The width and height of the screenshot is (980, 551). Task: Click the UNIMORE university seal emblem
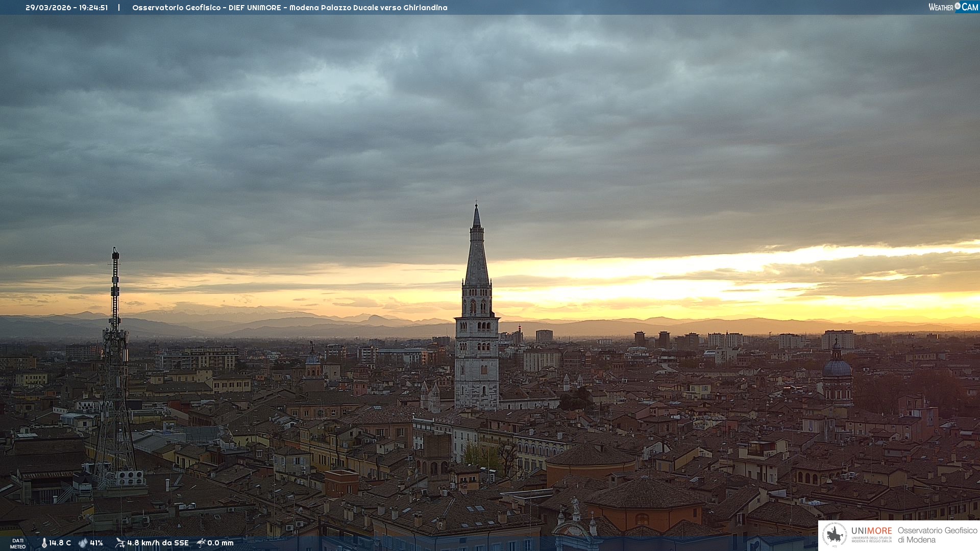coord(835,535)
